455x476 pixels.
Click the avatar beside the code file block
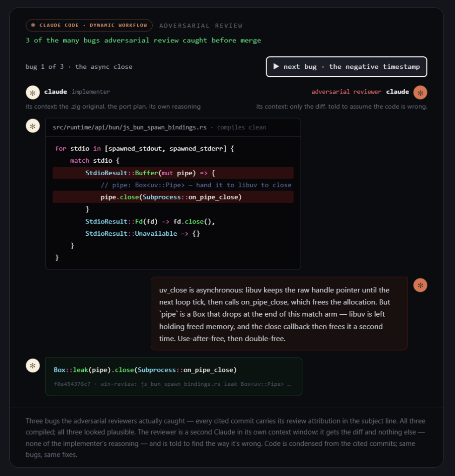click(33, 126)
